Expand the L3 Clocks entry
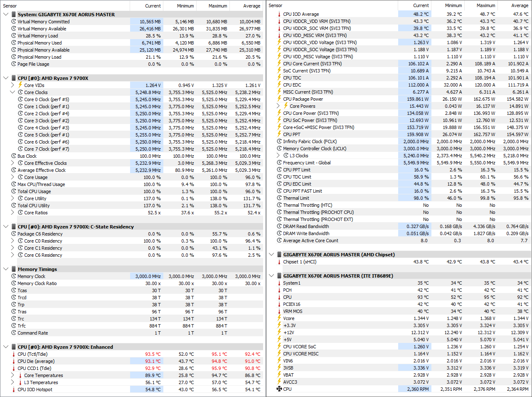The width and height of the screenshot is (532, 397). click(x=278, y=156)
